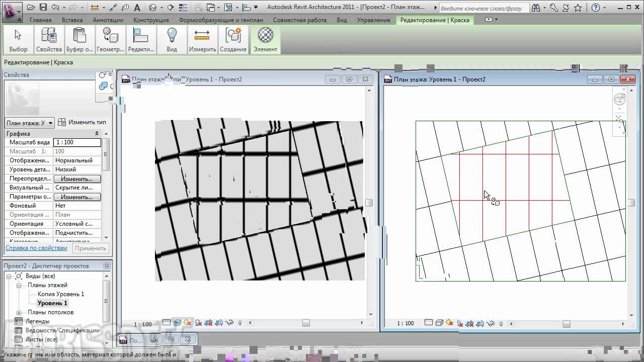
Task: Open the План этажа type selector dropdown
Action: tap(30, 123)
